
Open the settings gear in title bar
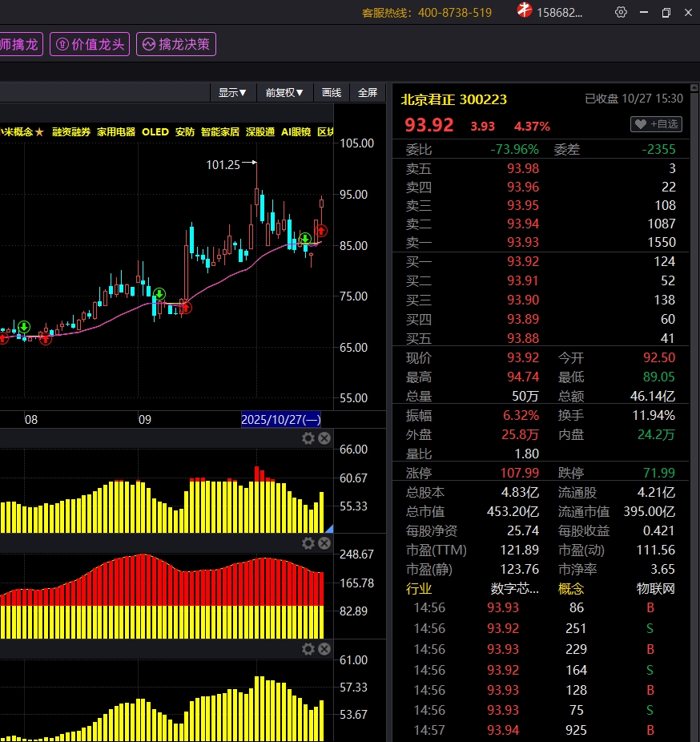pos(621,12)
